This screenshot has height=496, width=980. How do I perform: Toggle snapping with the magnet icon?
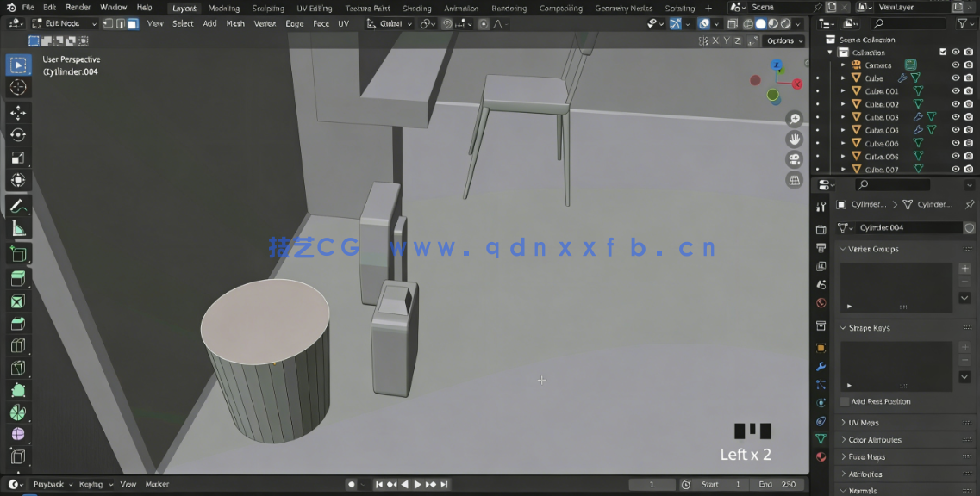point(447,23)
